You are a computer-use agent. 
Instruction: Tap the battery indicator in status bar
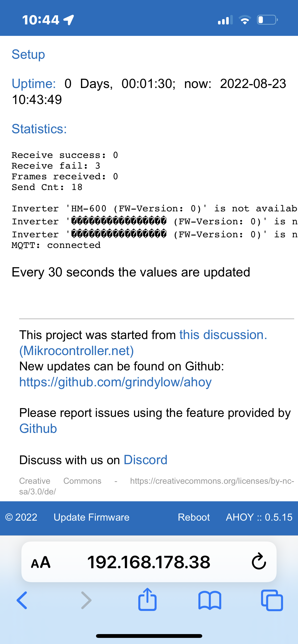pos(266,19)
